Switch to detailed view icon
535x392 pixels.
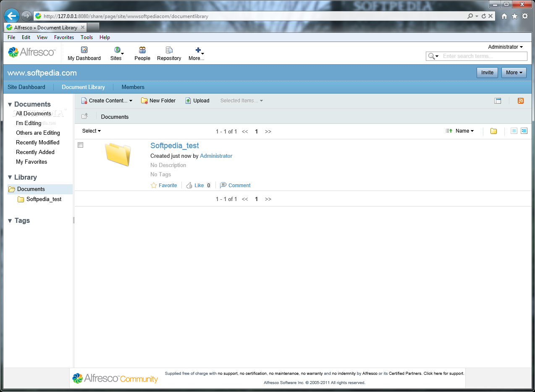pyautogui.click(x=524, y=131)
